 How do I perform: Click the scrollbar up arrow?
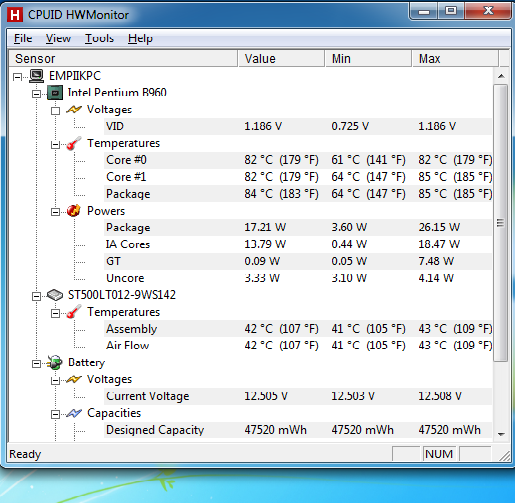point(501,76)
